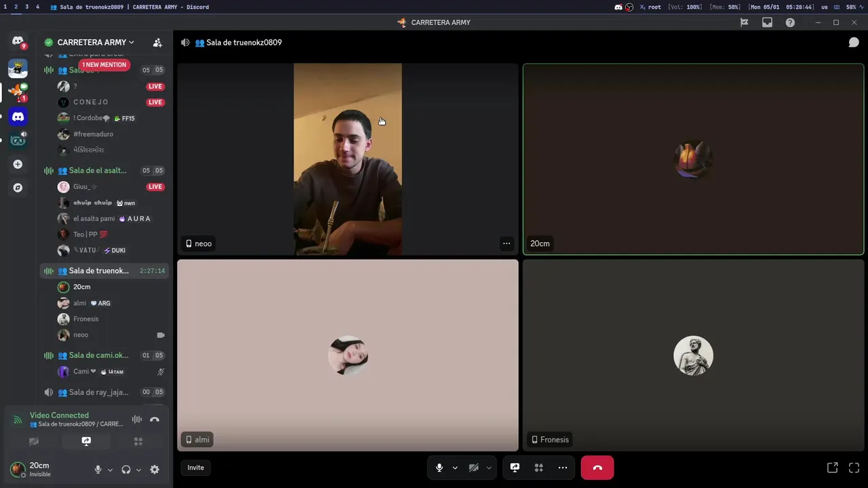Open the crowned server icon in sidebar
Image resolution: width=868 pixels, height=488 pixels.
tap(18, 68)
